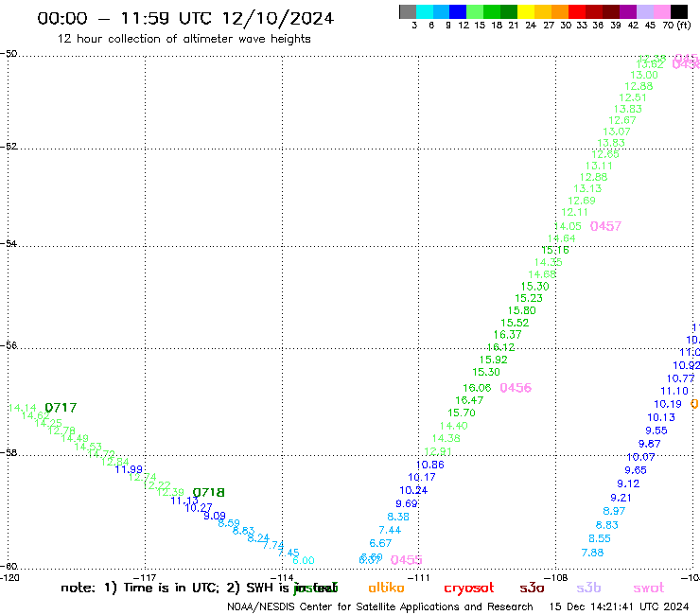The height and width of the screenshot is (615, 700).
Task: Click the longitude axis label -117
Action: coord(145,577)
